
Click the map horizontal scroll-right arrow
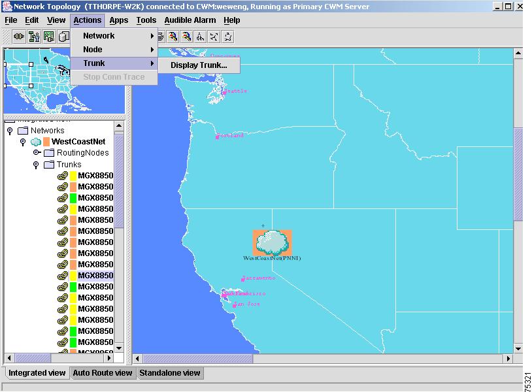[508, 359]
